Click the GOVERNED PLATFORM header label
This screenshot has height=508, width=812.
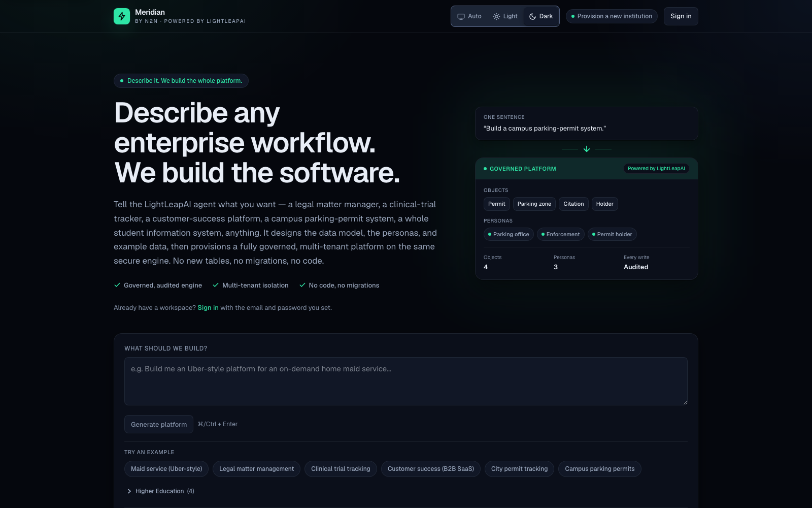pos(523,169)
